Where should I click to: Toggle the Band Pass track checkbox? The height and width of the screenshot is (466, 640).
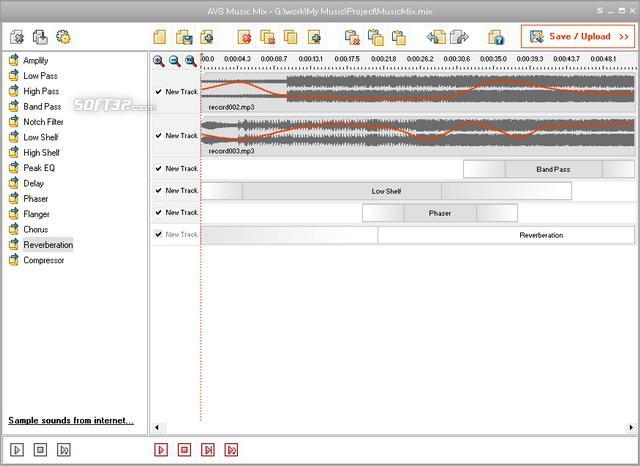158,169
